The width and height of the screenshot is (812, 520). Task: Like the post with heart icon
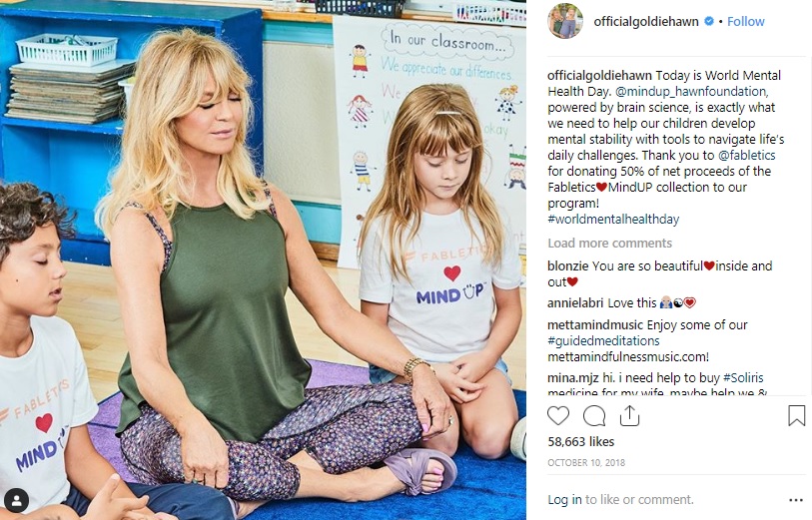558,416
